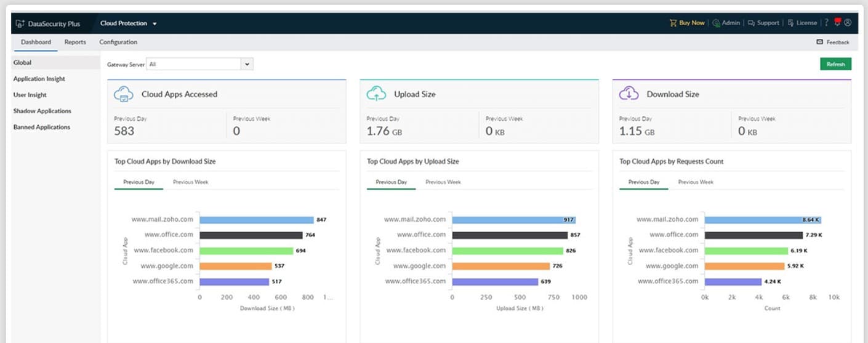The width and height of the screenshot is (868, 343).
Task: Click the Cloud Apps Accessed value 583
Action: (124, 131)
